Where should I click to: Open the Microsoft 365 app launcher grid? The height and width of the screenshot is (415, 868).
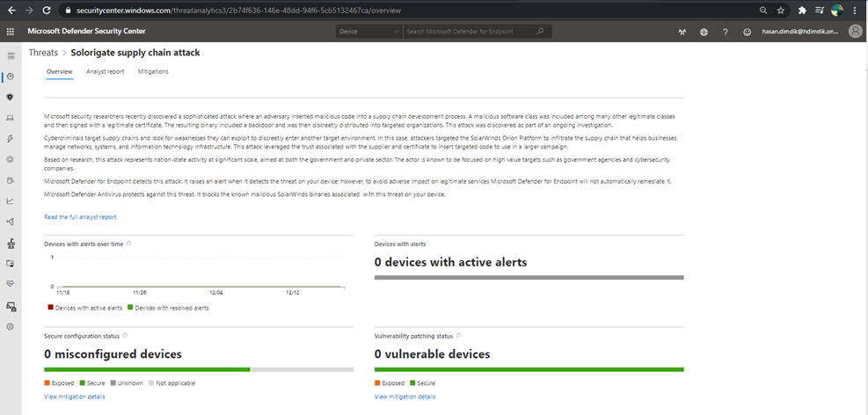click(10, 32)
